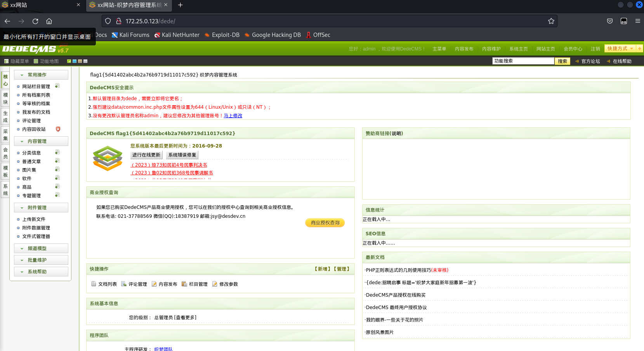Click add icon next to 专题管理

coord(57,195)
